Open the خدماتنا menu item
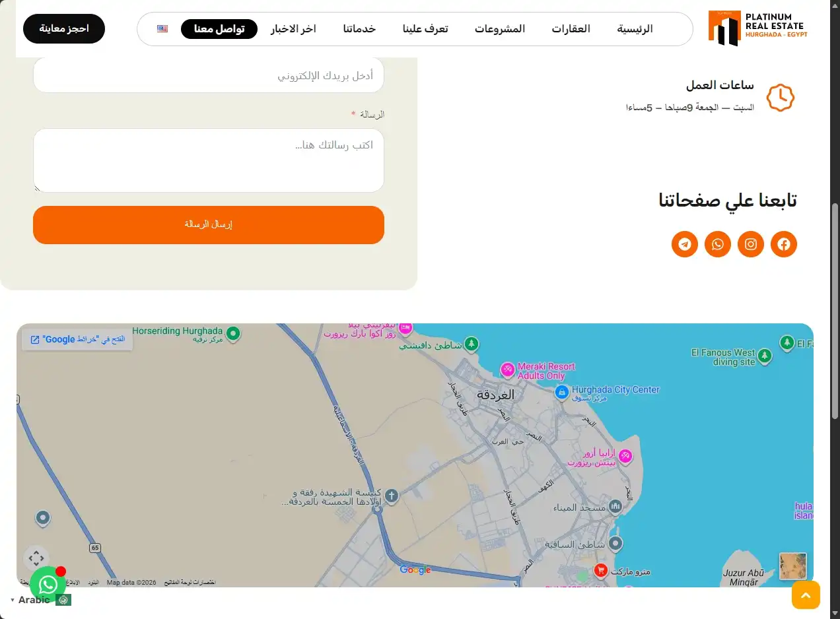 tap(359, 29)
